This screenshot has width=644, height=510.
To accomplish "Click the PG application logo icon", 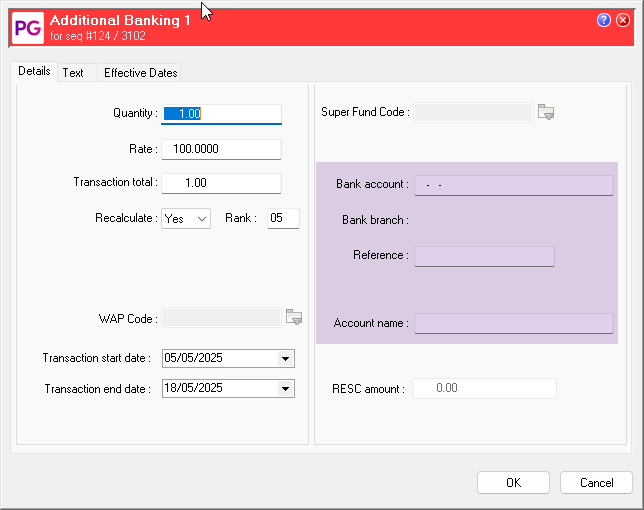I will click(28, 27).
